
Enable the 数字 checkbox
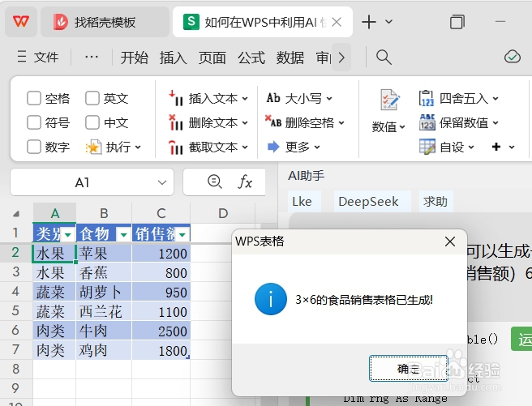pos(34,147)
